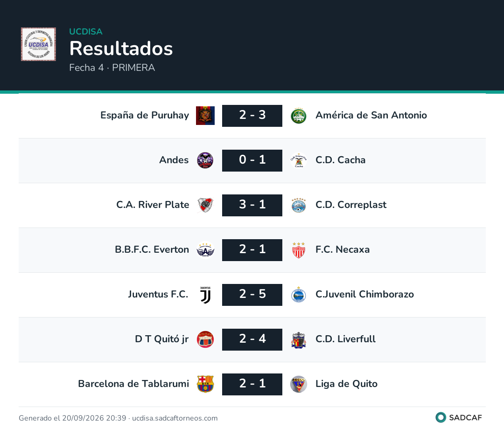Select the Juventus F.C. logo
This screenshot has width=504, height=442.
(205, 295)
